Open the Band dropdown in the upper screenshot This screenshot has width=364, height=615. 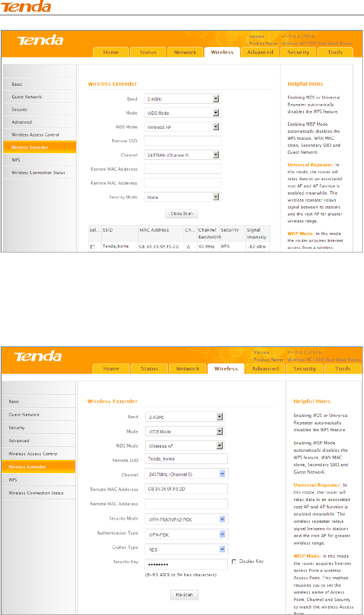[x=183, y=99]
